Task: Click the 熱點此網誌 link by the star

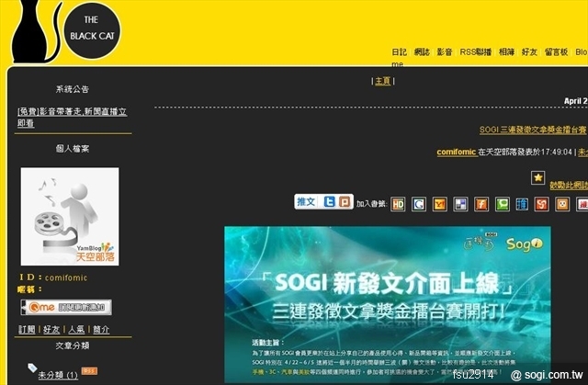Action: [569, 186]
